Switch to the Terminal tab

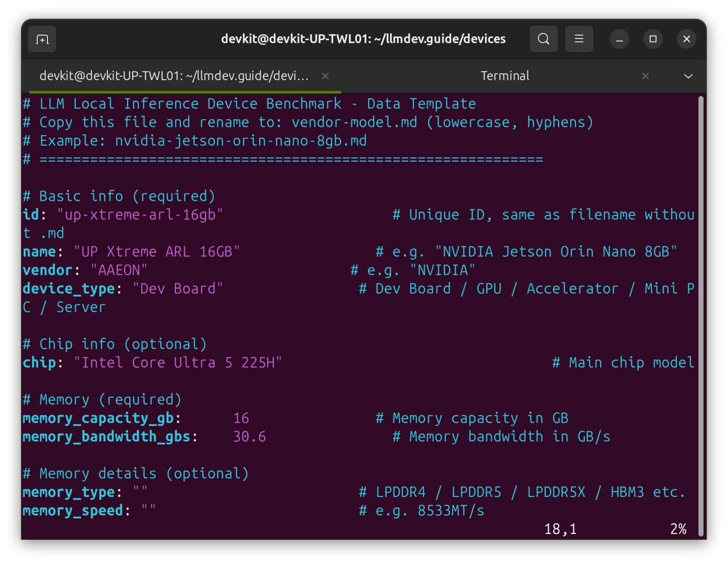tap(505, 76)
